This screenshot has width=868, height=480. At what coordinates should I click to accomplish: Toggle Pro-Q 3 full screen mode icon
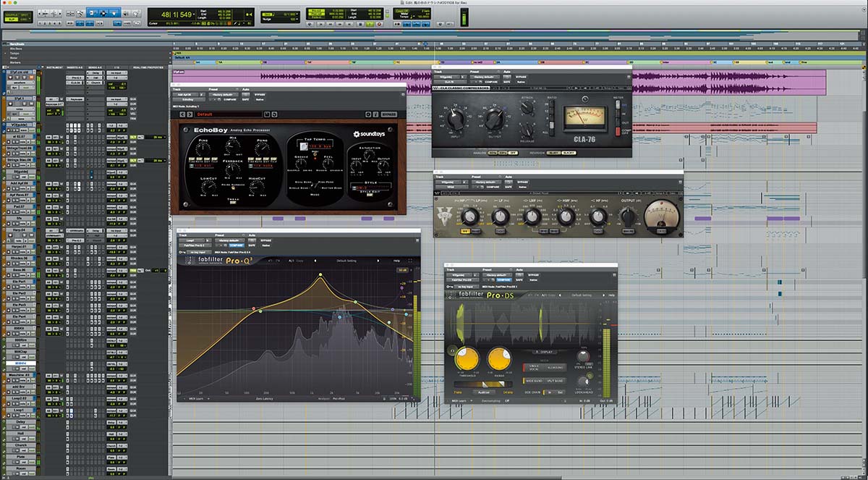[x=410, y=261]
